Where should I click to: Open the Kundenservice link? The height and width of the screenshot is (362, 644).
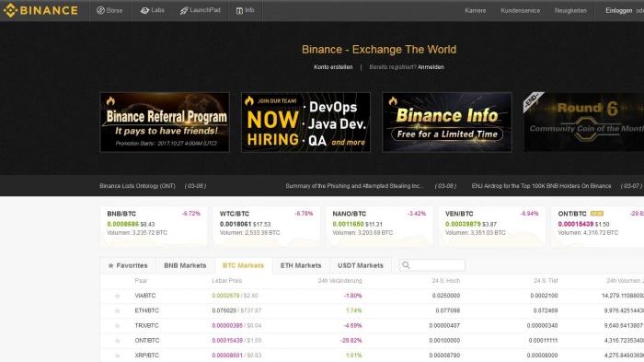pos(521,11)
